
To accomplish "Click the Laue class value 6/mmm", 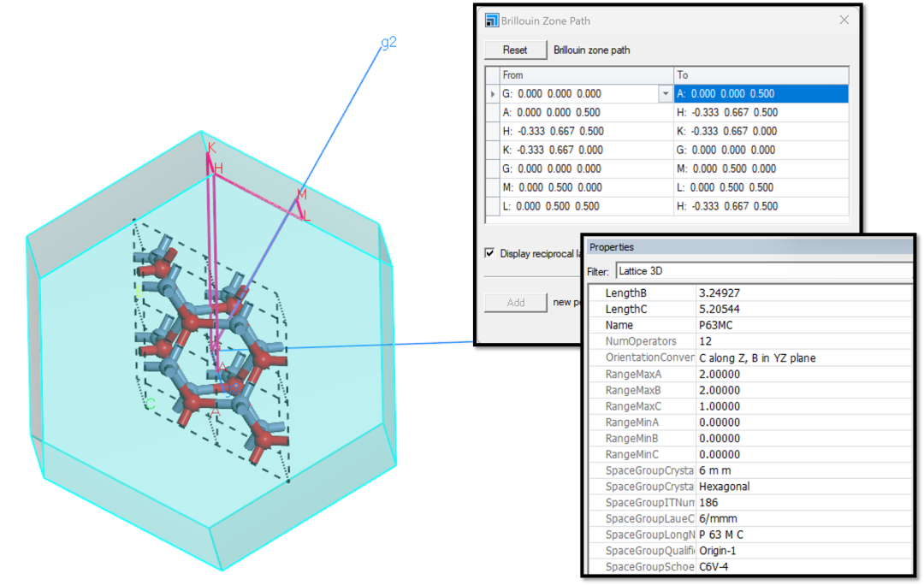I will (x=803, y=518).
